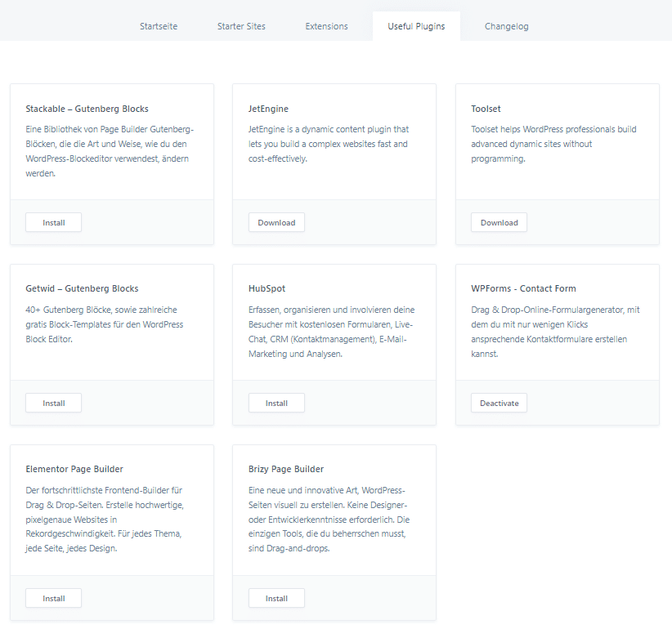Download the Toolset plugin
Image resolution: width=672 pixels, height=629 pixels.
[x=499, y=223]
